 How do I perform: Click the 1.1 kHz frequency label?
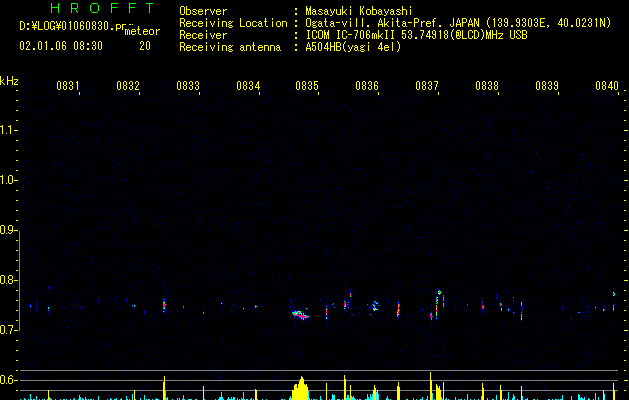(x=8, y=130)
